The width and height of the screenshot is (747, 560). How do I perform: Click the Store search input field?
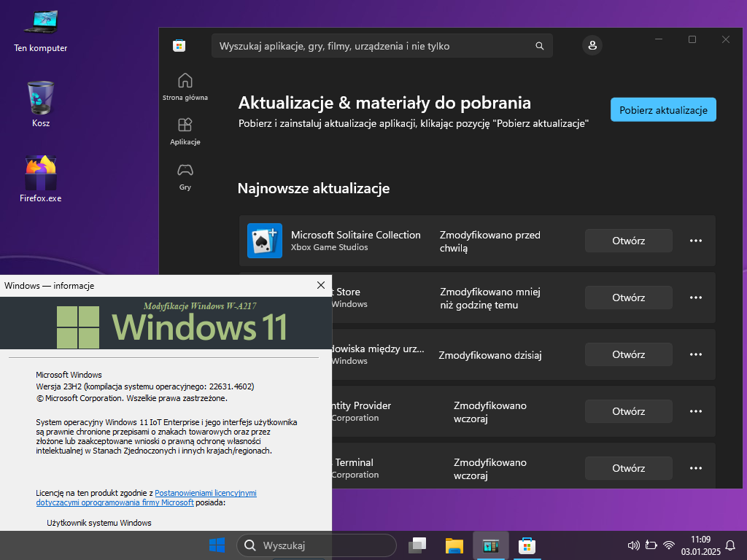tap(372, 46)
